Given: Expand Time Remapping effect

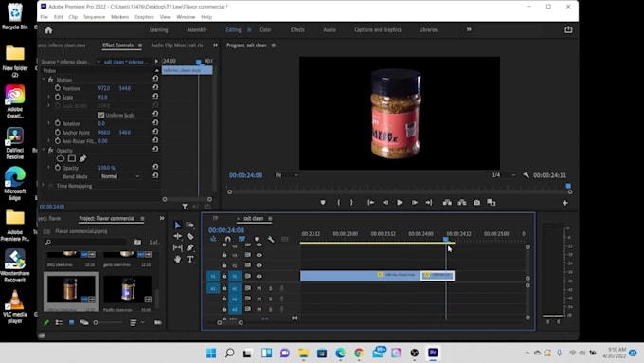Looking at the screenshot, I should click(44, 186).
